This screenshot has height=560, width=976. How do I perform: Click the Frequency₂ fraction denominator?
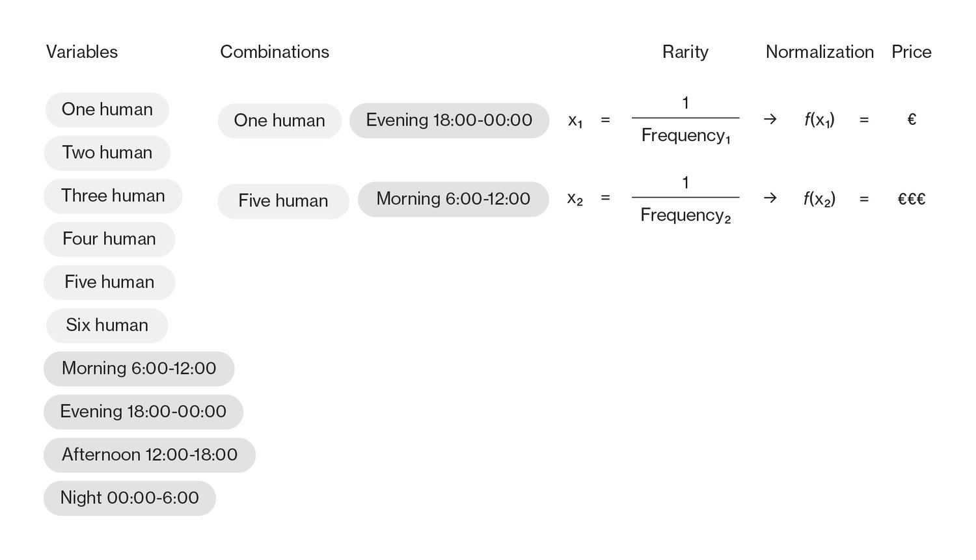686,215
